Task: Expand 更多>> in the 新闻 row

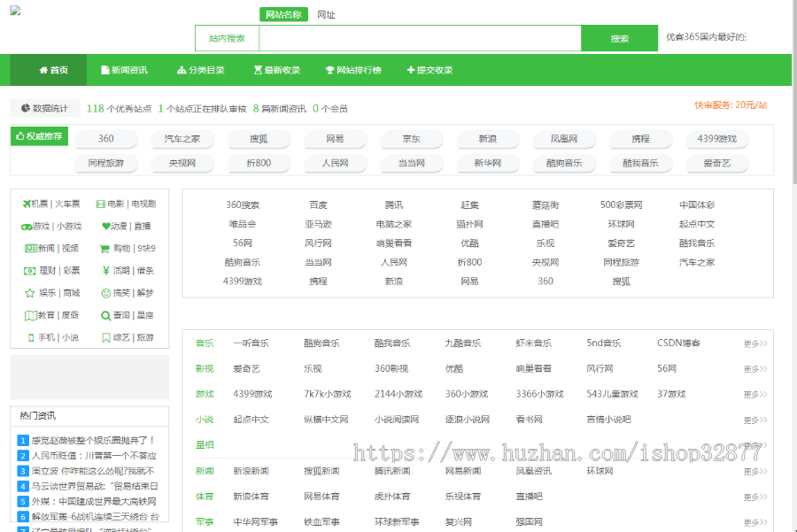Action: point(754,472)
